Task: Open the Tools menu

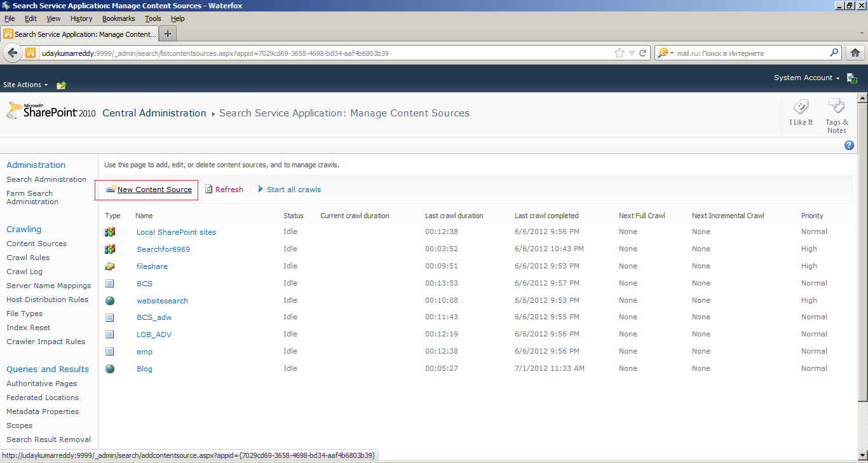Action: 153,18
